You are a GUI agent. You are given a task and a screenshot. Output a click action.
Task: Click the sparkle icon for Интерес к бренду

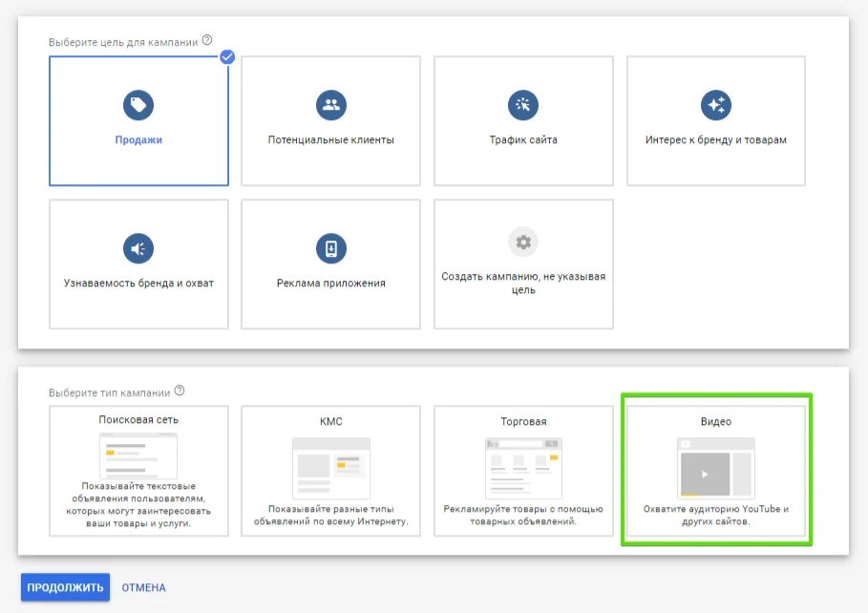[x=715, y=105]
